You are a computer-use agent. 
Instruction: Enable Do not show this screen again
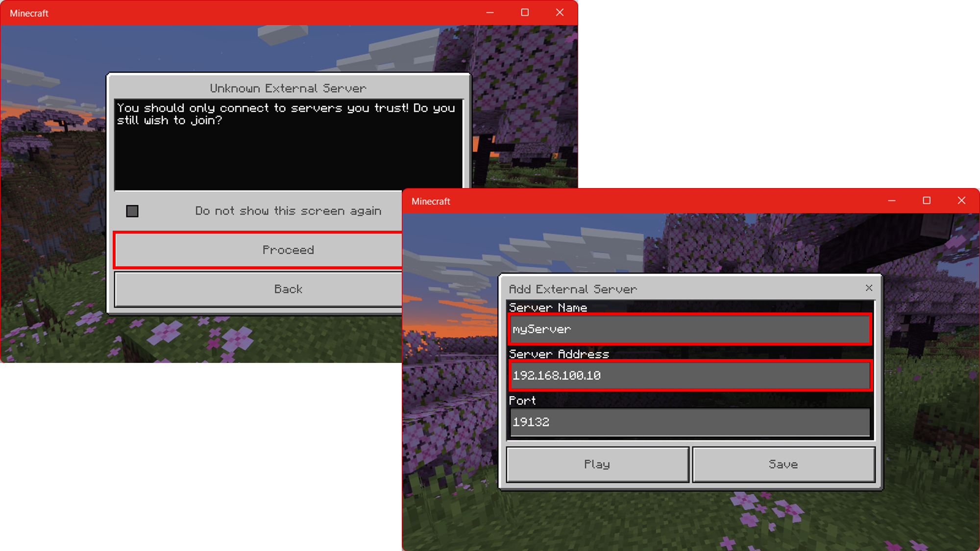[x=132, y=211]
